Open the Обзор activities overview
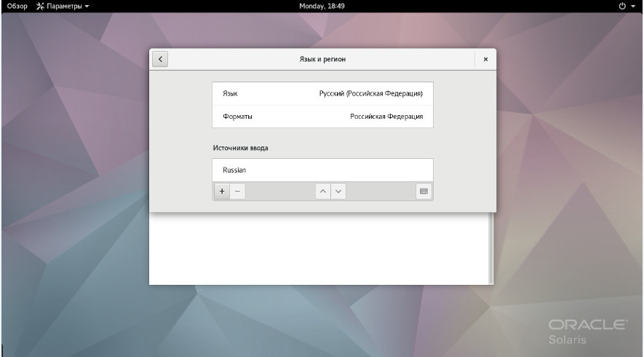 pos(17,7)
